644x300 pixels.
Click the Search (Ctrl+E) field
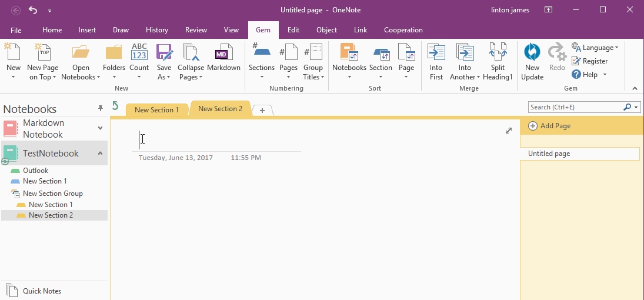[x=575, y=107]
